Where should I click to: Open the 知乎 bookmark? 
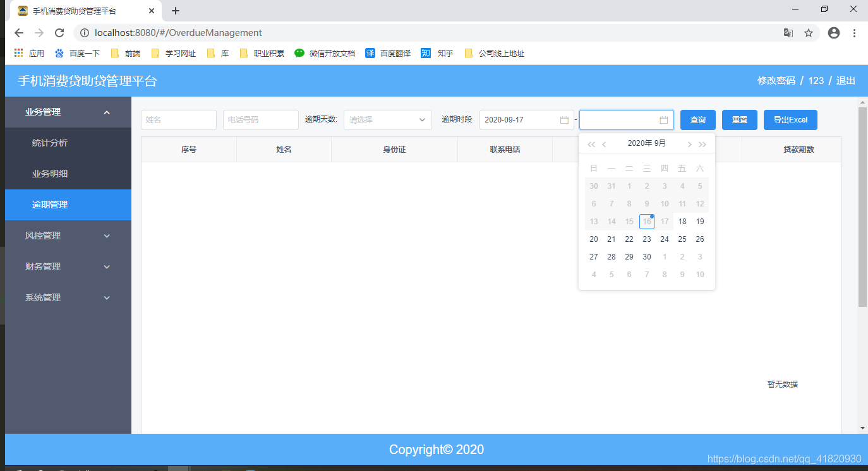(437, 54)
